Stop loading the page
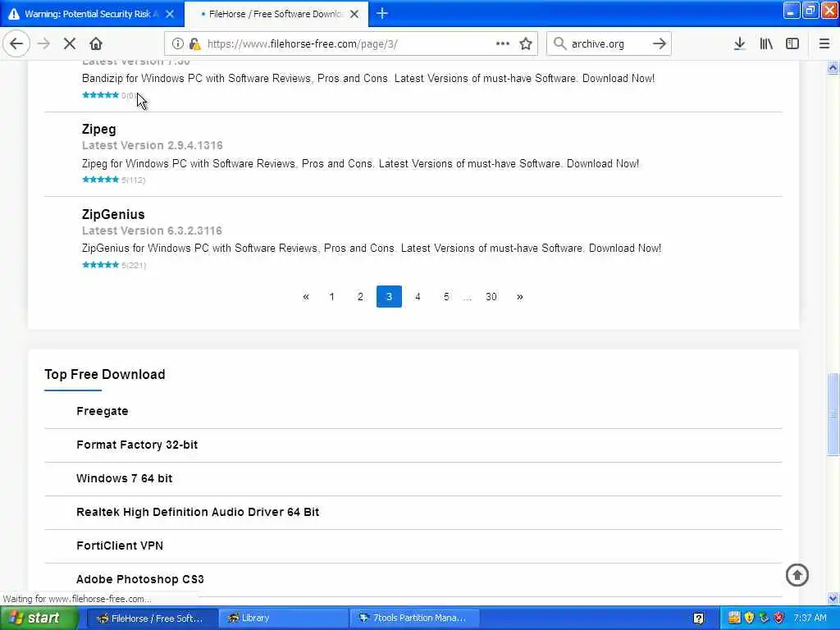Viewport: 840px width, 630px height. coord(70,43)
